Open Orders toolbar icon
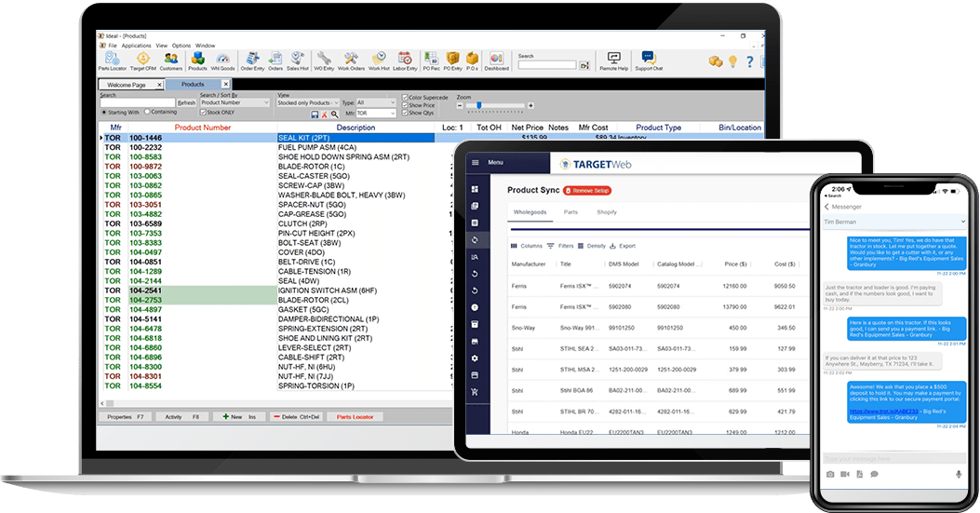The image size is (980, 513). (275, 61)
